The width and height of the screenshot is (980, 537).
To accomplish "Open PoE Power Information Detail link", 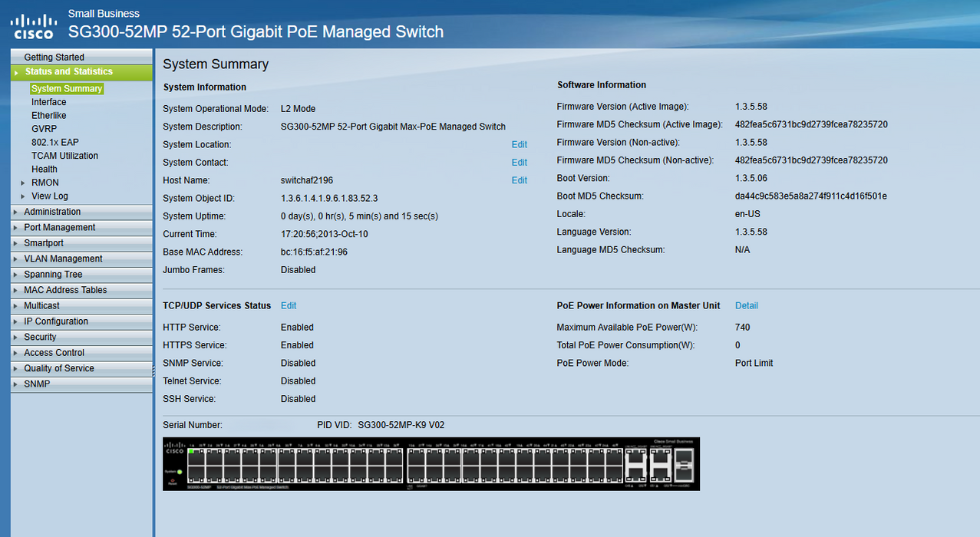I will pyautogui.click(x=747, y=305).
